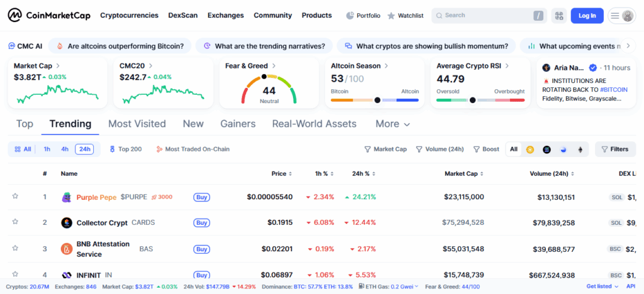Buy BNB Attestation Service with Buy button
The width and height of the screenshot is (644, 294).
pyautogui.click(x=202, y=249)
